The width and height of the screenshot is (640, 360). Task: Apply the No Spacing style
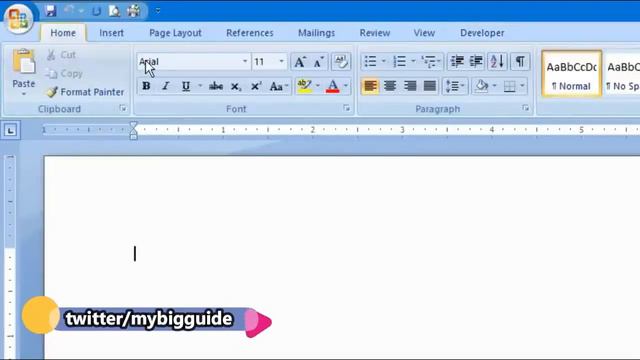click(x=622, y=73)
